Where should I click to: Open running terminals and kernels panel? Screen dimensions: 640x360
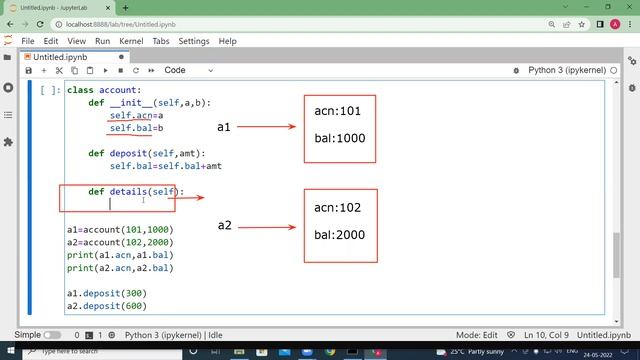8,87
